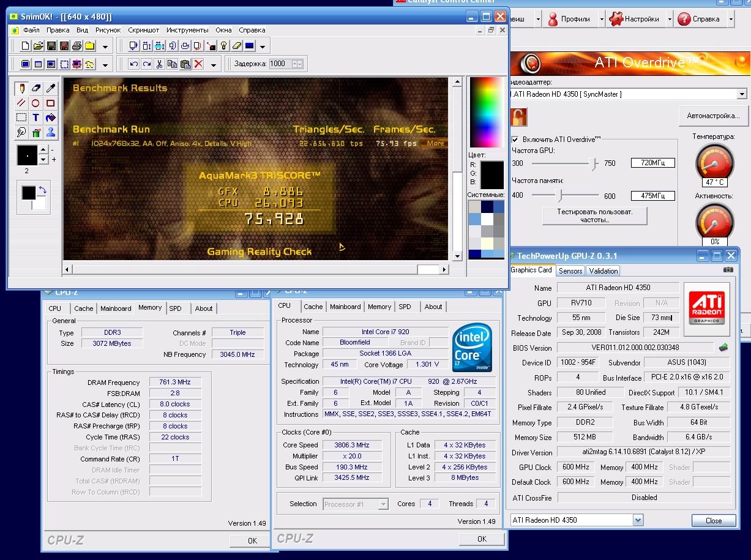The image size is (751, 560).
Task: Click the Close button in GPU-Z
Action: tap(713, 521)
